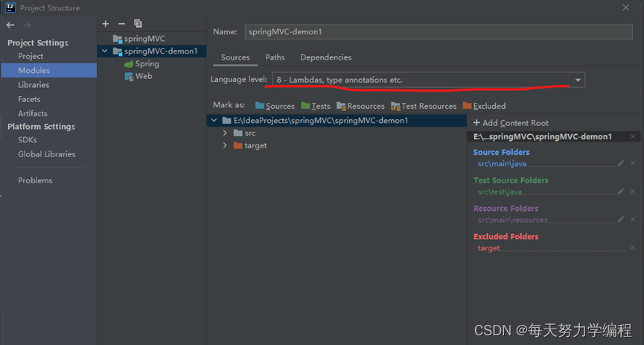This screenshot has height=345, width=644.
Task: Open Facets settings
Action: tap(29, 99)
